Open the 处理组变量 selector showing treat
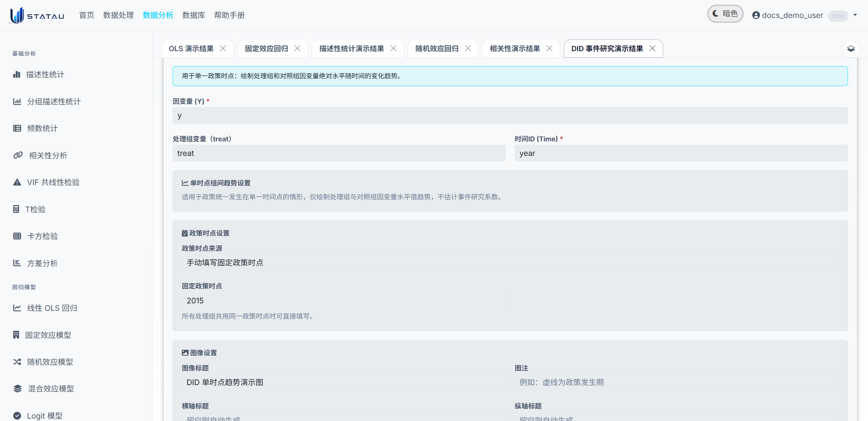This screenshot has width=868, height=421. click(339, 153)
